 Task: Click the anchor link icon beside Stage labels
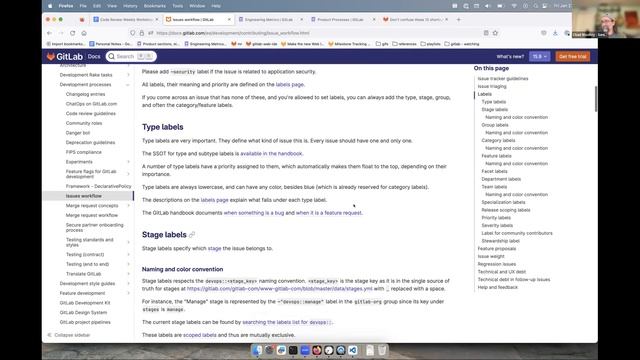pos(192,235)
